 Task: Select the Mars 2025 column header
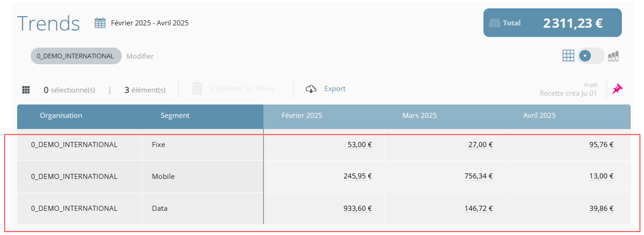click(419, 115)
